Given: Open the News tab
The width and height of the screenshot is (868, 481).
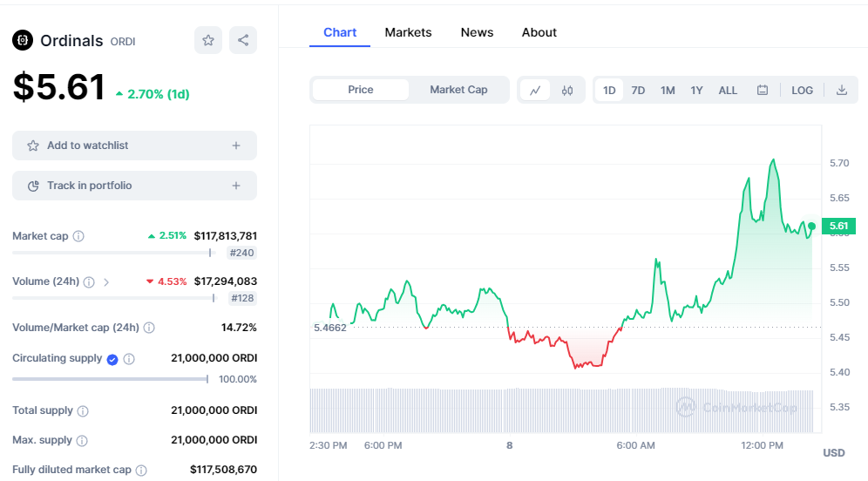Looking at the screenshot, I should click(x=477, y=32).
